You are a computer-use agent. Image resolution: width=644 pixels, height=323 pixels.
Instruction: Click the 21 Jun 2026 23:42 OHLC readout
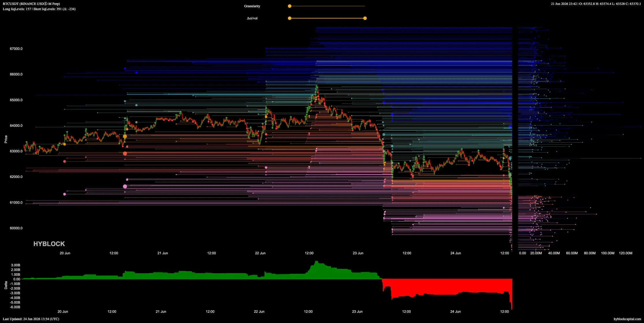click(596, 4)
